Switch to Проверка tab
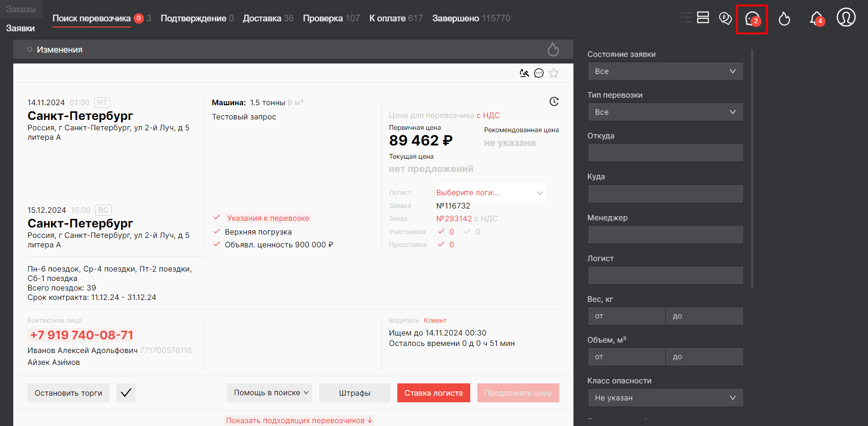The width and height of the screenshot is (868, 426). (322, 18)
